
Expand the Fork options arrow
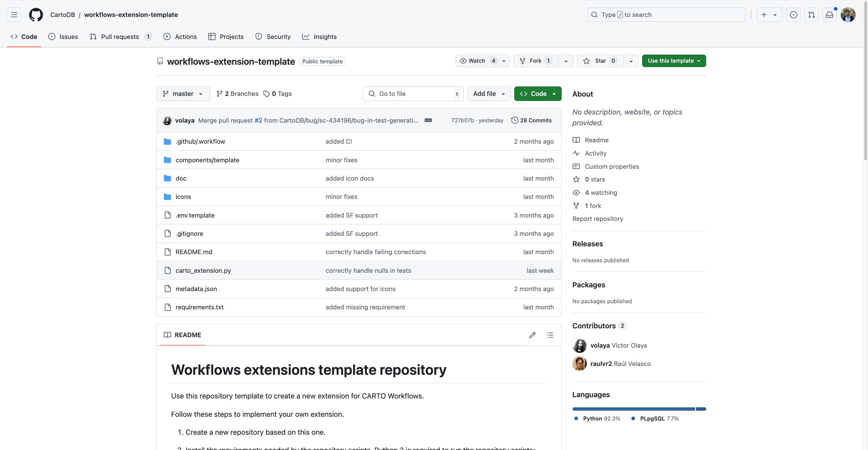tap(566, 61)
